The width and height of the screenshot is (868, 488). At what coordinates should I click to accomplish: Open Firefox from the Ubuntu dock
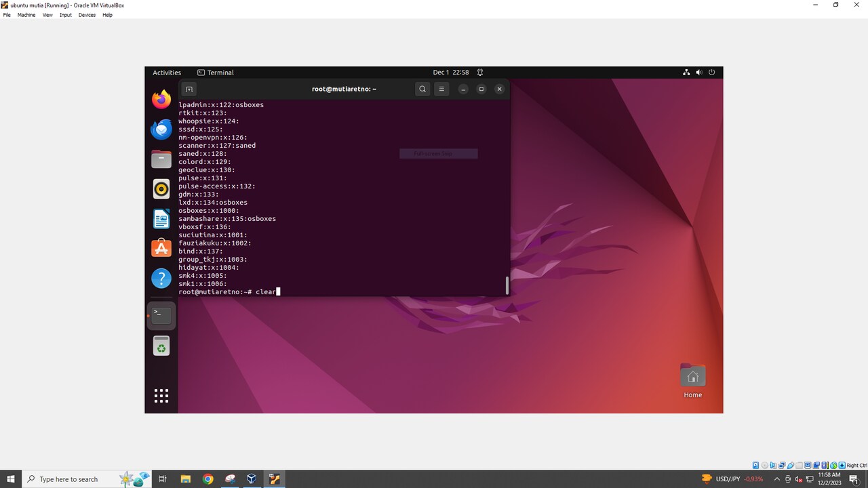click(x=161, y=100)
